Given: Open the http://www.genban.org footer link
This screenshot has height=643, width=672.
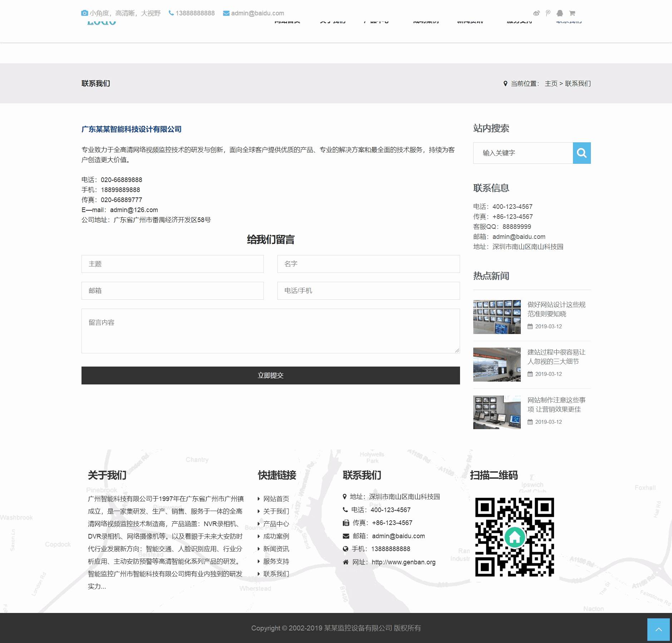Looking at the screenshot, I should click(404, 562).
